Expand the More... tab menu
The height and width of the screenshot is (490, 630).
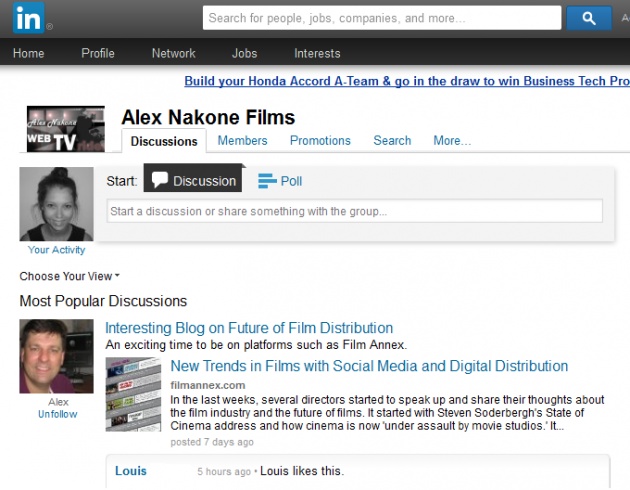tap(452, 141)
